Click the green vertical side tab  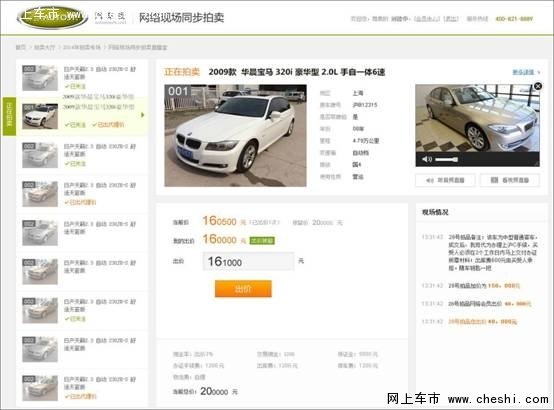point(9,116)
